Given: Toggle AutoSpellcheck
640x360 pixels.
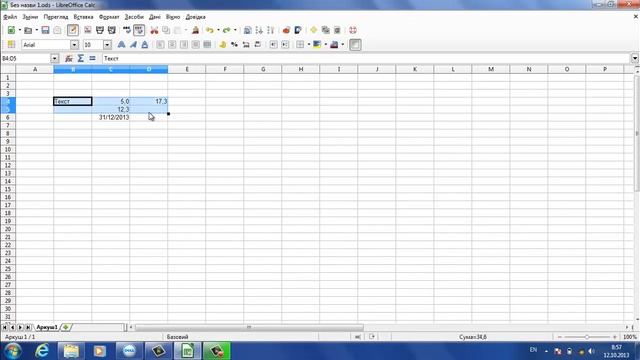Looking at the screenshot, I should [139, 30].
